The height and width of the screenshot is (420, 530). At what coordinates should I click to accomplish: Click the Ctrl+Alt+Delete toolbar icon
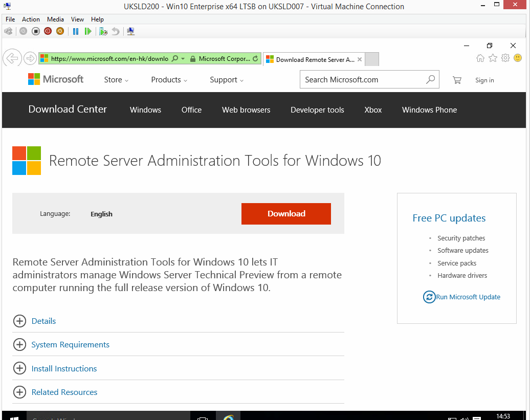[x=8, y=31]
